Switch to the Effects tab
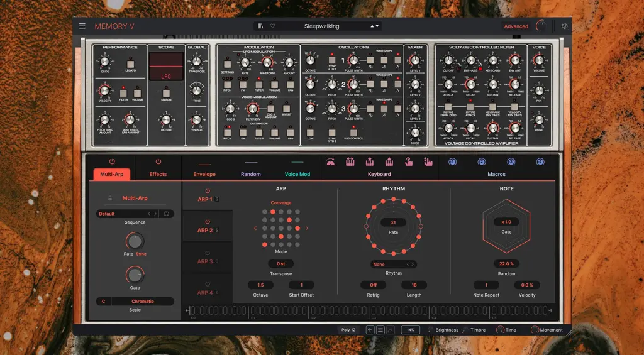Screen dimensions: 644x355 tap(158, 174)
